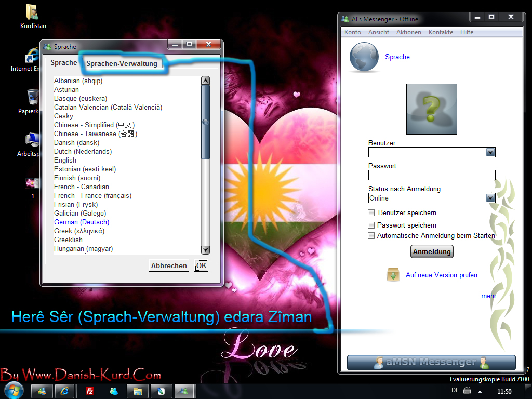Click the blue buddies messenger taskbar icon
This screenshot has height=399, width=532.
click(114, 392)
